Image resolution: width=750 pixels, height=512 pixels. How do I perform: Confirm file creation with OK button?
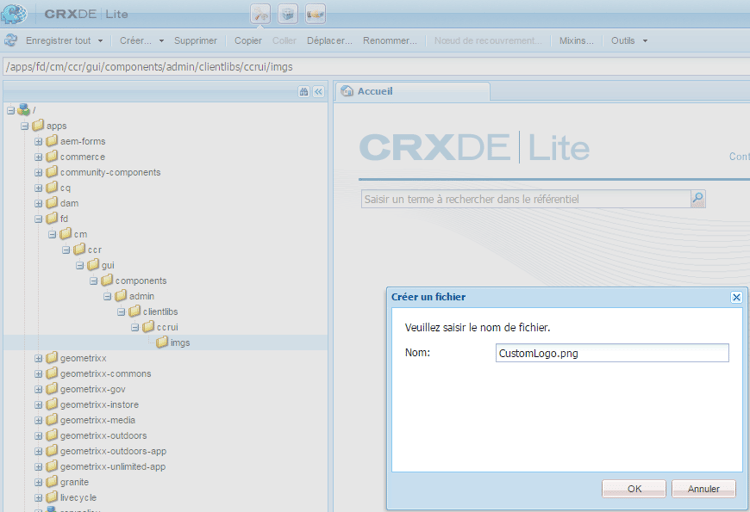634,489
